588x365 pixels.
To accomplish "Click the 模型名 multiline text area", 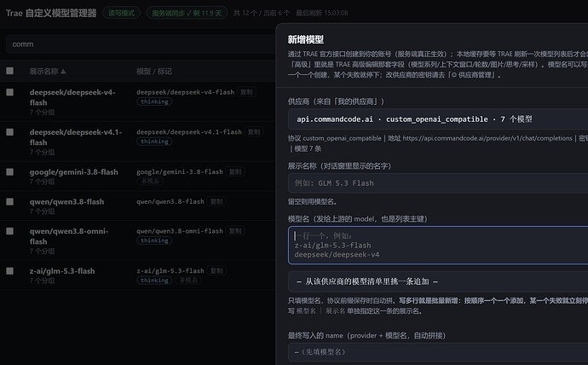I will point(438,246).
